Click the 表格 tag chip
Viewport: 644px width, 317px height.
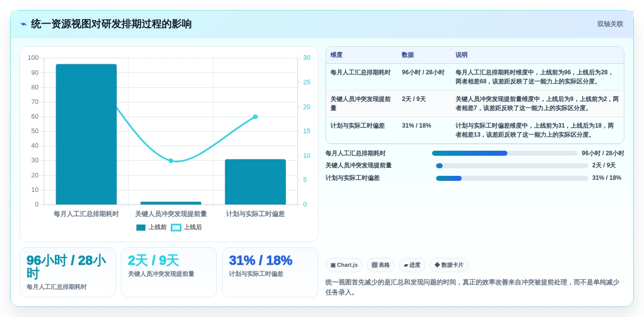(381, 265)
